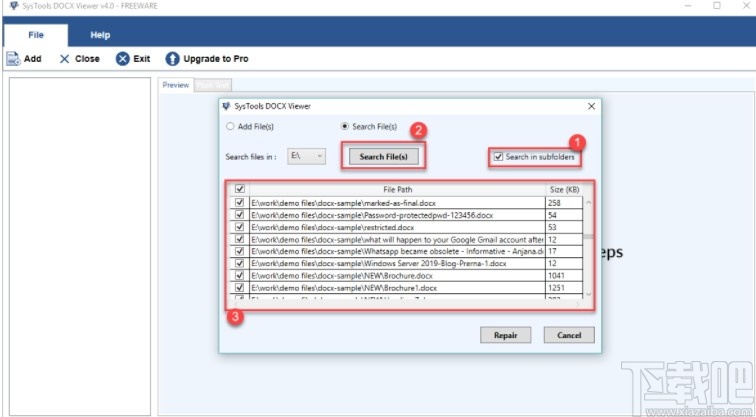Select the Windows Server 2019-Blog-Prerna-1.docx path
756x417 pixels.
378,263
